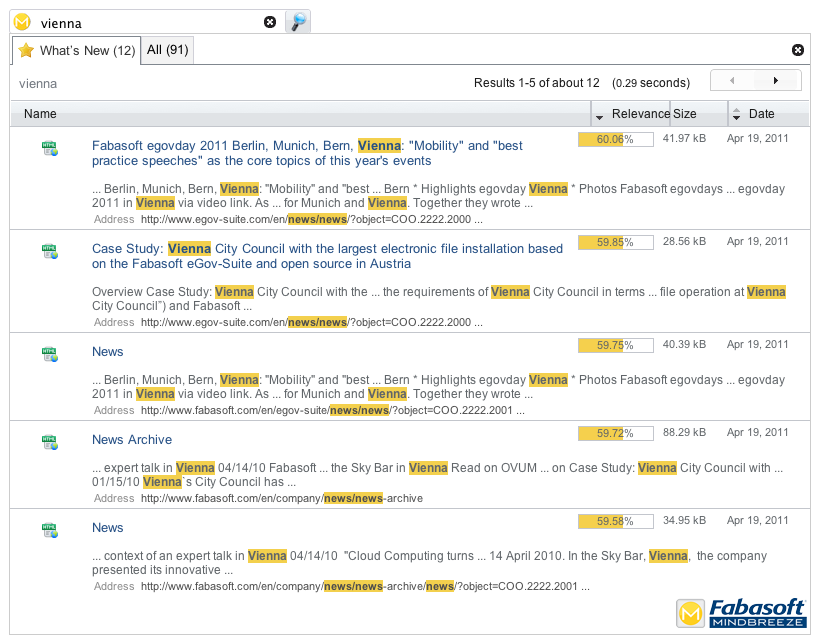820x644 pixels.
Task: Click the 34.95 kB size value
Action: (x=684, y=520)
